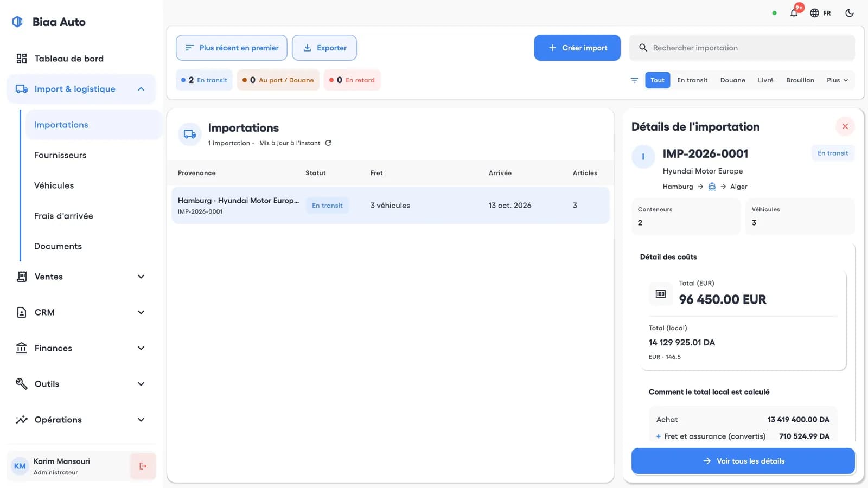Toggle the 'En transit' status chip filter

point(205,80)
